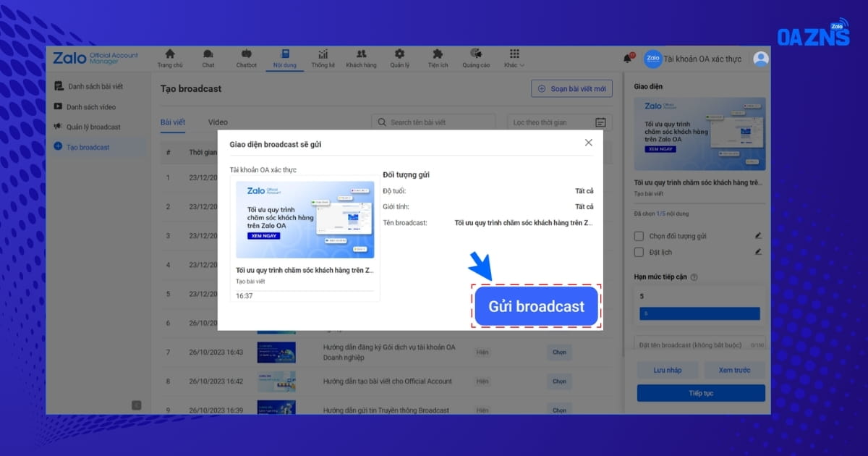This screenshot has width=868, height=456.
Task: Open the Lọc theo thời gian filter
Action: tap(559, 122)
